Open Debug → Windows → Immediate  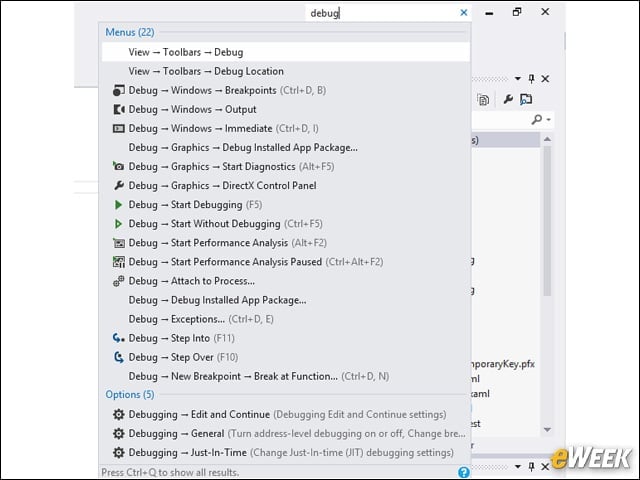pyautogui.click(x=286, y=128)
